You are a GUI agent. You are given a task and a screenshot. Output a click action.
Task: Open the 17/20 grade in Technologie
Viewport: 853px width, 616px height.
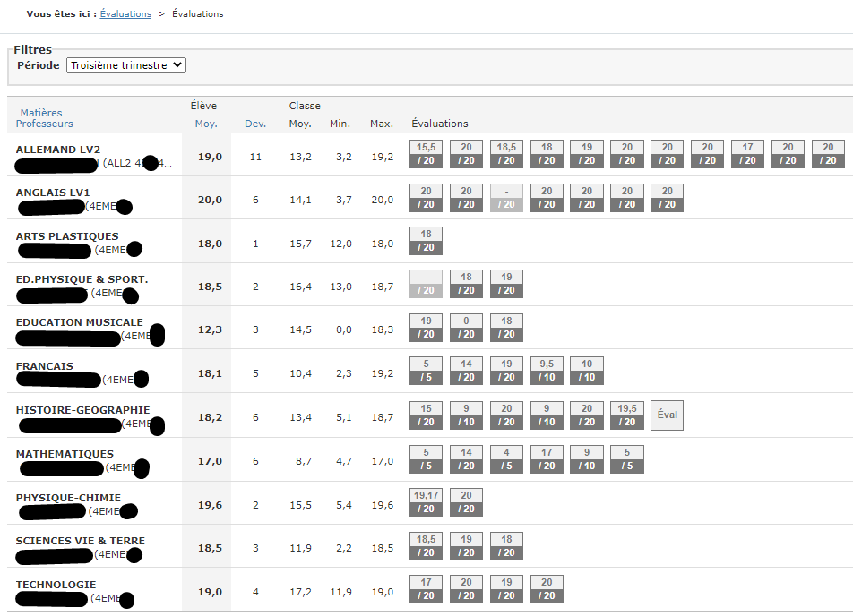(426, 589)
